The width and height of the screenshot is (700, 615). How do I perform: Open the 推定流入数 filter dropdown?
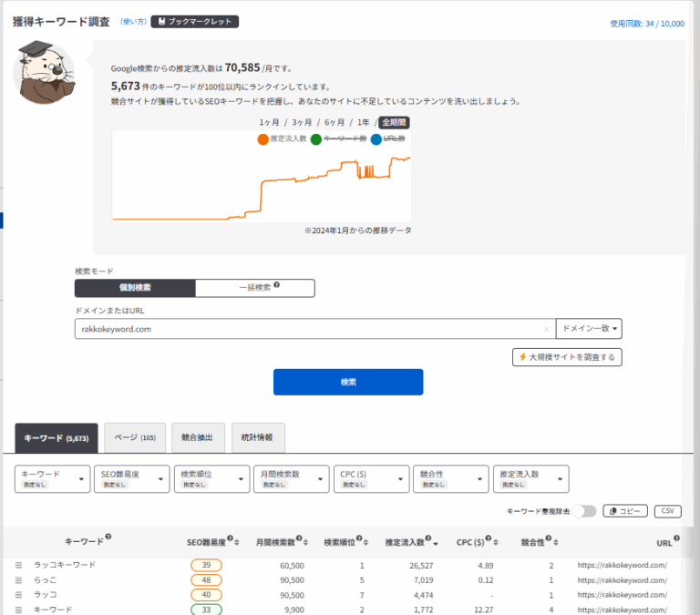[530, 479]
